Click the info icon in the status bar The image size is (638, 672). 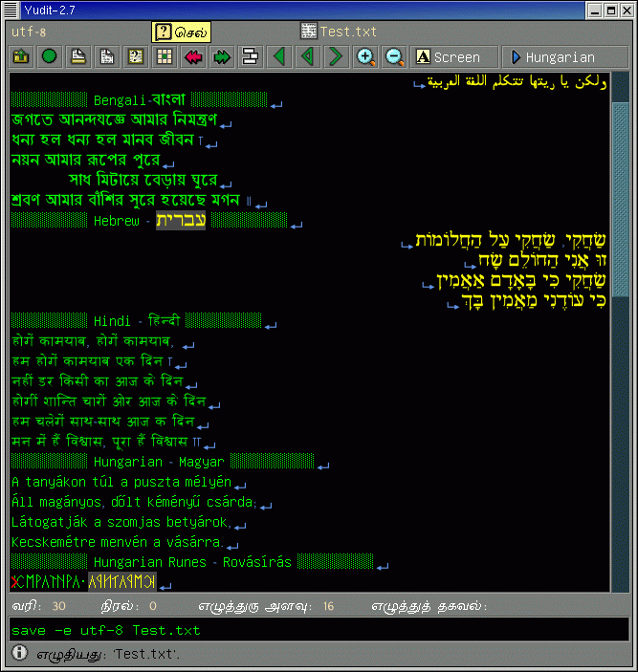pyautogui.click(x=20, y=654)
